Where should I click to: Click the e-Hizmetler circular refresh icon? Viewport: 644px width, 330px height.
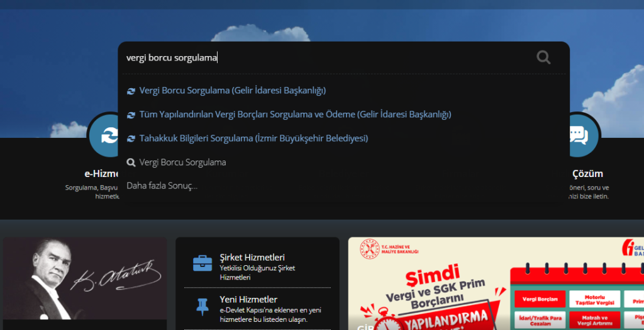coord(108,135)
